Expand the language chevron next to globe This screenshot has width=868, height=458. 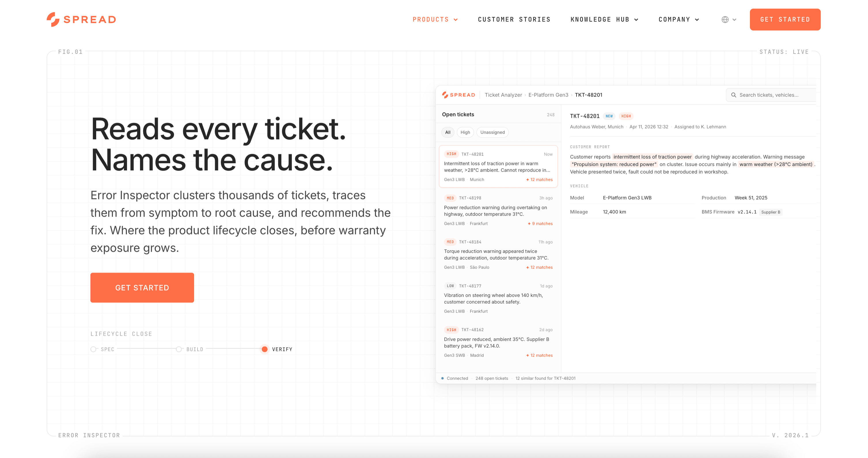click(734, 20)
